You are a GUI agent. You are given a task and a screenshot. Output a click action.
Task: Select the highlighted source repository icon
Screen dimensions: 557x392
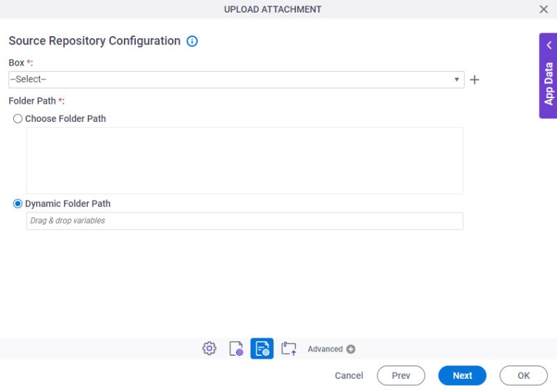[x=262, y=348]
